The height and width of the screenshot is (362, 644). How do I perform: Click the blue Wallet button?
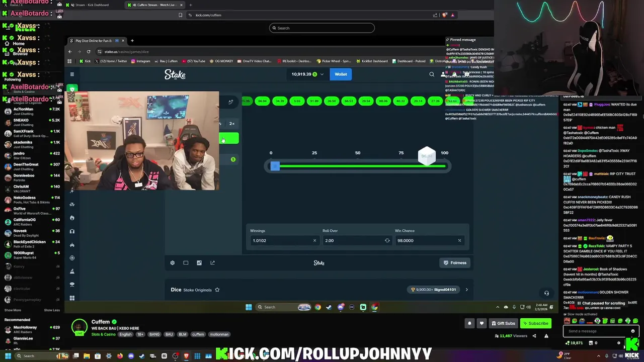click(341, 74)
